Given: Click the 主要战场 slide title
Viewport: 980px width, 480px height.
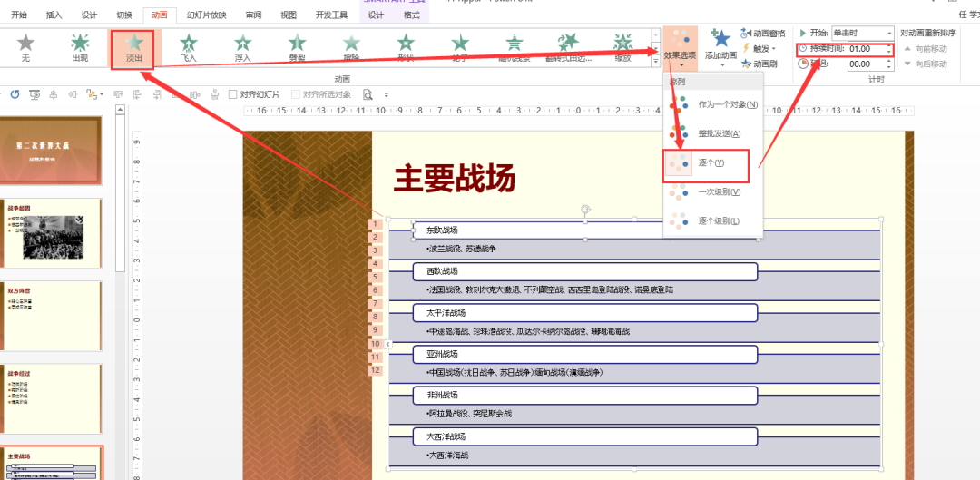Looking at the screenshot, I should [455, 179].
